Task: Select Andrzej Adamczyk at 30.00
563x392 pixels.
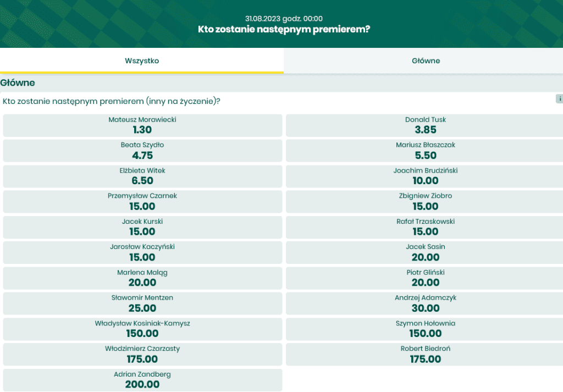Action: click(x=424, y=303)
